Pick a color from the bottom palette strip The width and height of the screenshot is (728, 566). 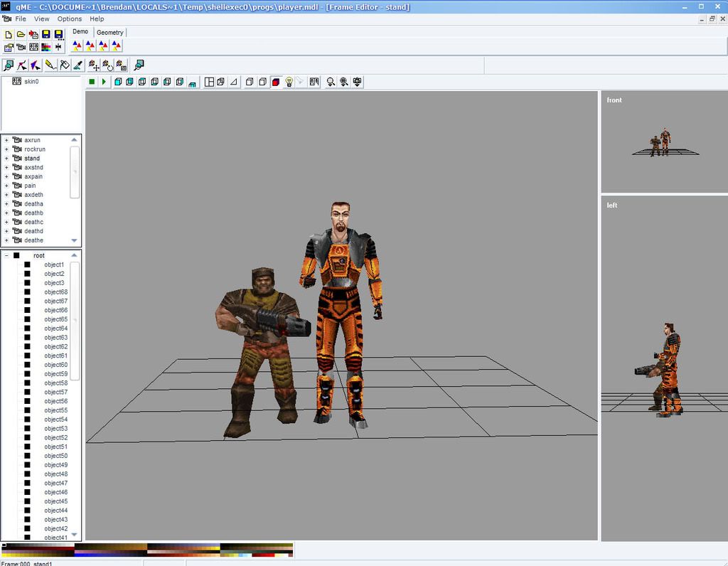point(147,550)
